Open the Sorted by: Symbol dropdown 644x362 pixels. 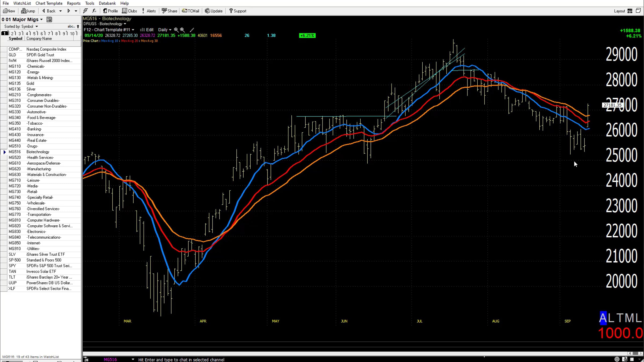(x=37, y=27)
